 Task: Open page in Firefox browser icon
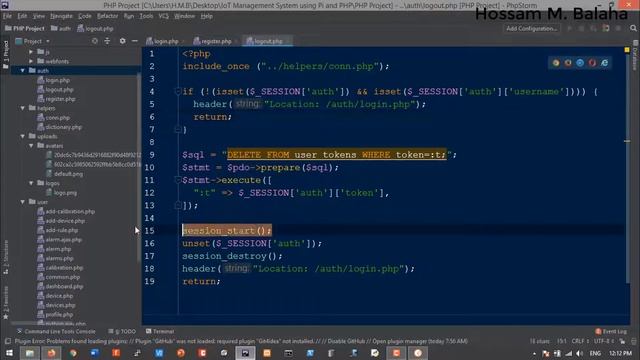pyautogui.click(x=568, y=63)
